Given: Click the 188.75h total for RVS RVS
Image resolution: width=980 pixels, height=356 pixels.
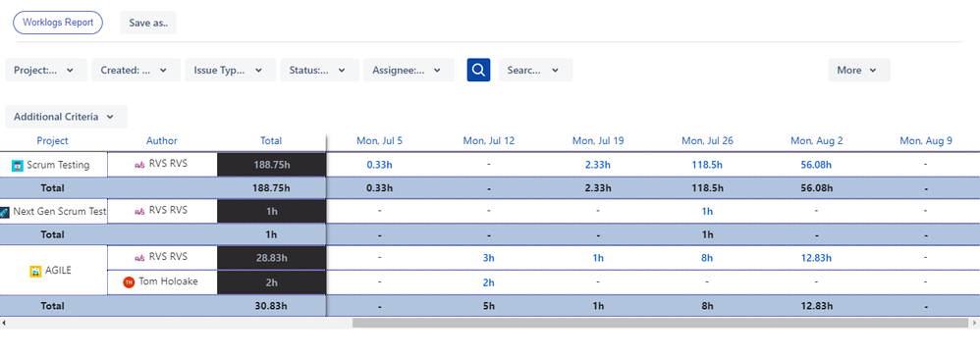Looking at the screenshot, I should [x=271, y=165].
